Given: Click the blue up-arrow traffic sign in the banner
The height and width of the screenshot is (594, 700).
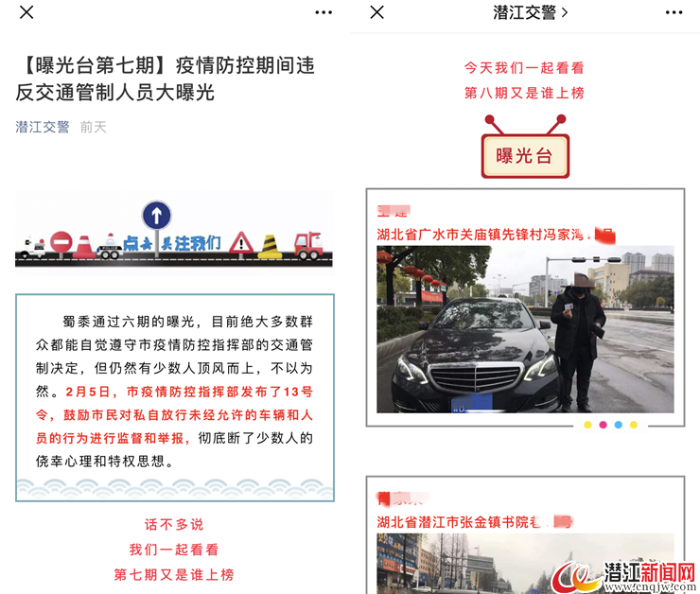Looking at the screenshot, I should click(x=157, y=215).
